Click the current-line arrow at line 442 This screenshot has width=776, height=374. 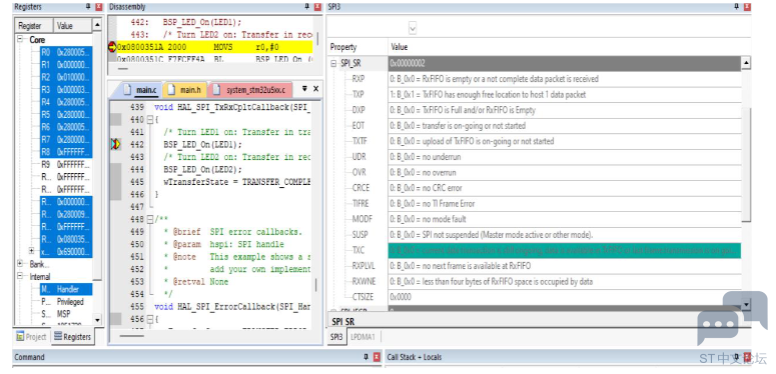pyautogui.click(x=115, y=144)
